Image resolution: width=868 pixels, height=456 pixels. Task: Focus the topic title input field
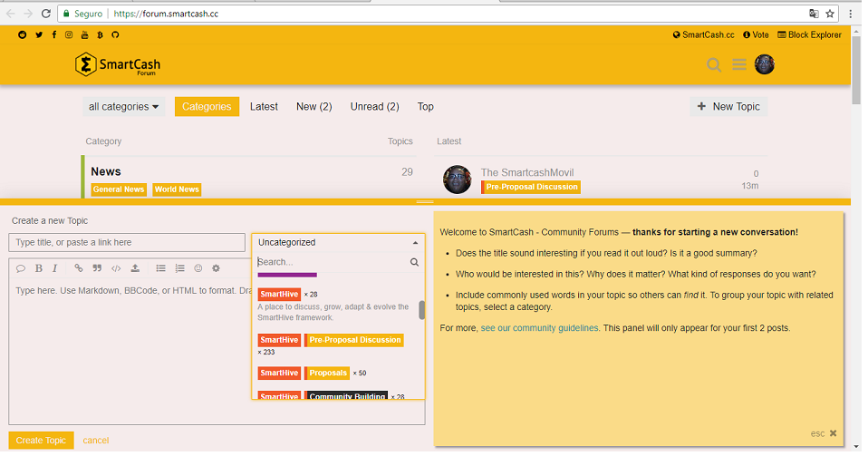click(x=127, y=242)
